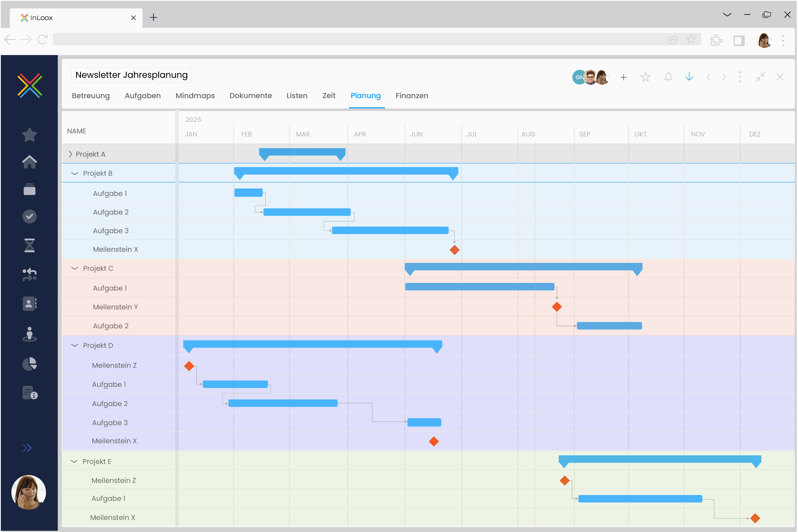Open the three-dot more options menu
The image size is (798, 532).
[x=740, y=77]
